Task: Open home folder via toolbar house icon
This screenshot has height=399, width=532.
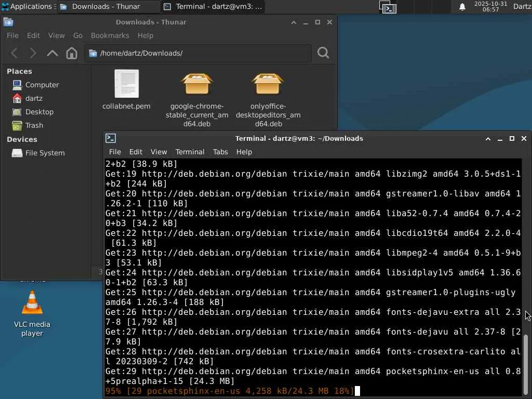Action: (72, 53)
